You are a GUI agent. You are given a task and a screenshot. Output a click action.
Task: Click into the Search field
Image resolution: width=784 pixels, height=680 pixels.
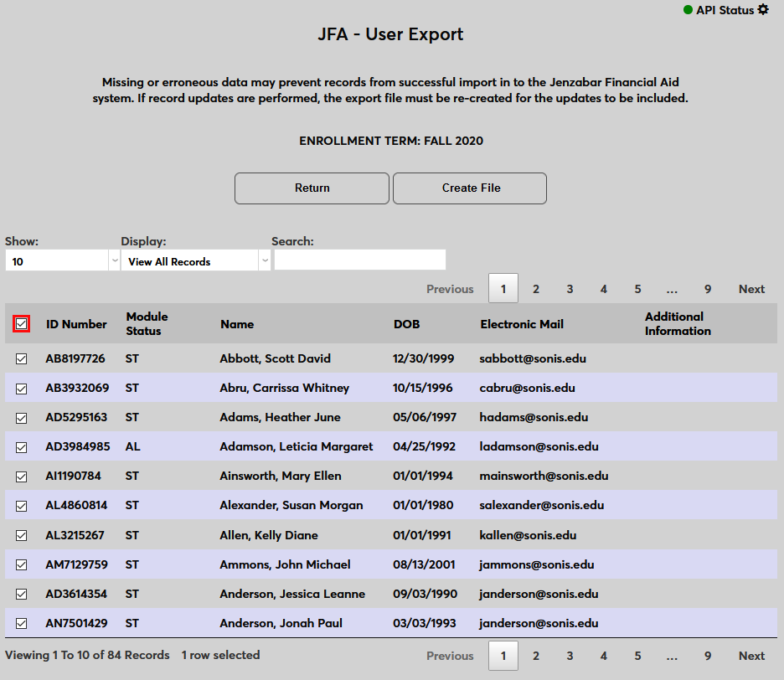pyautogui.click(x=360, y=260)
